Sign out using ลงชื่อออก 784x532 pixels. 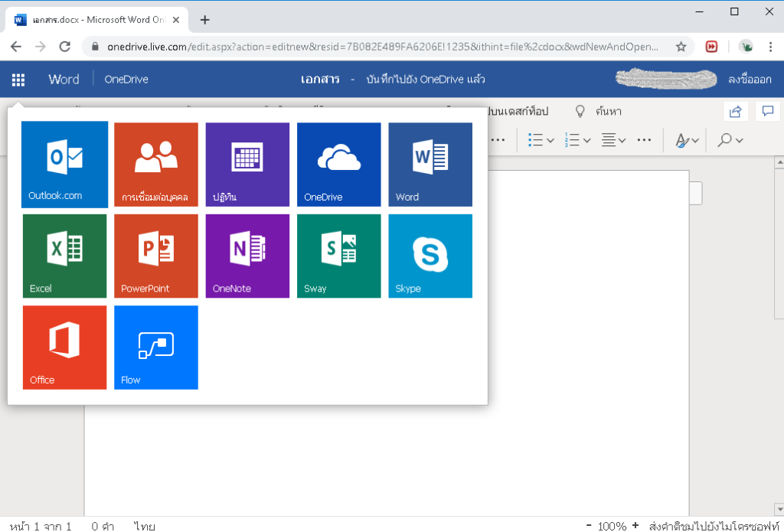pyautogui.click(x=750, y=80)
